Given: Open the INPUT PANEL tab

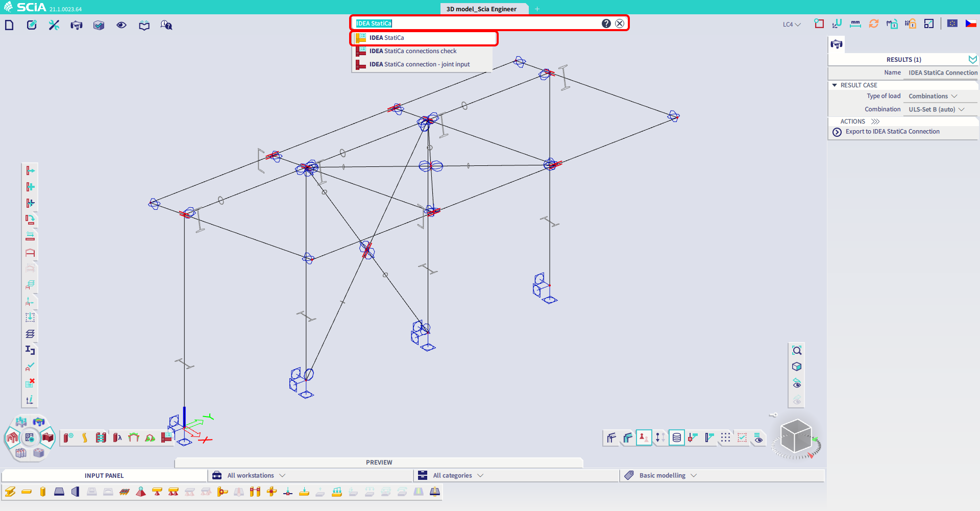Looking at the screenshot, I should click(104, 475).
